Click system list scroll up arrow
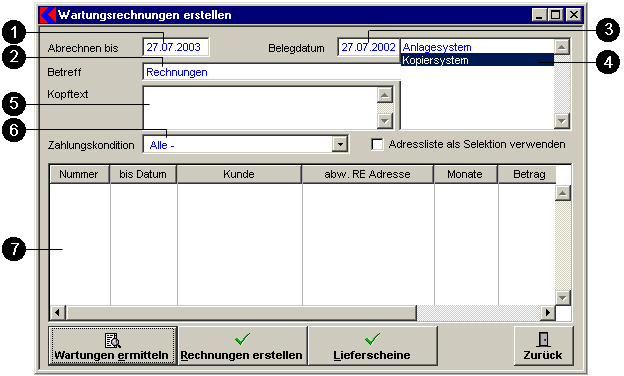This screenshot has height=376, width=624. tap(562, 47)
